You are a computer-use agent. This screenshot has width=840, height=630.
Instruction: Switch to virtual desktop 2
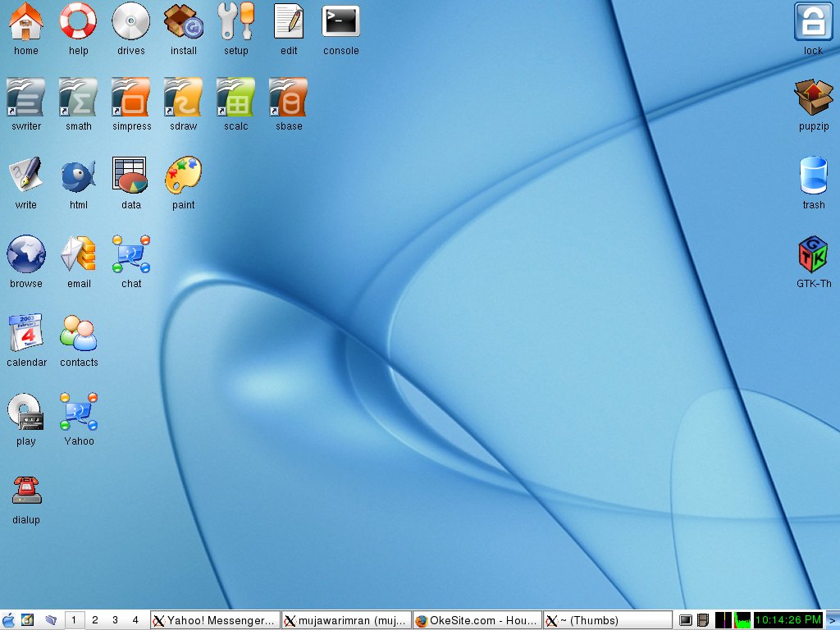coord(94,620)
